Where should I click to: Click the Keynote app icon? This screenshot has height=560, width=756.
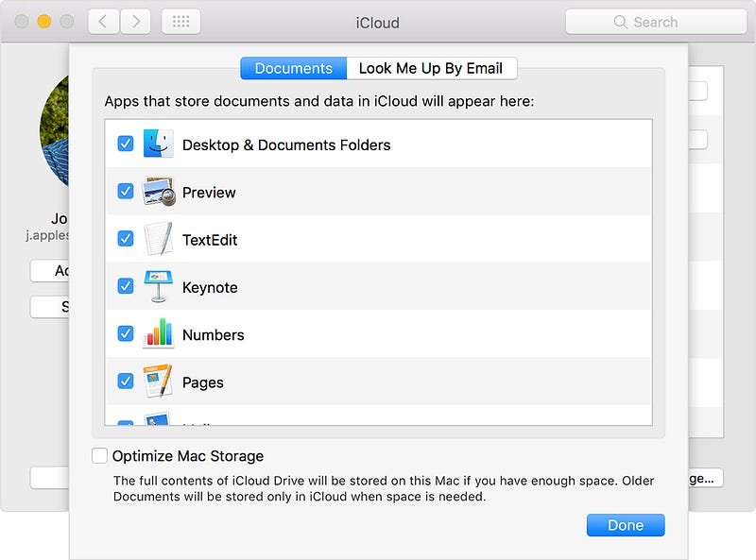[158, 287]
